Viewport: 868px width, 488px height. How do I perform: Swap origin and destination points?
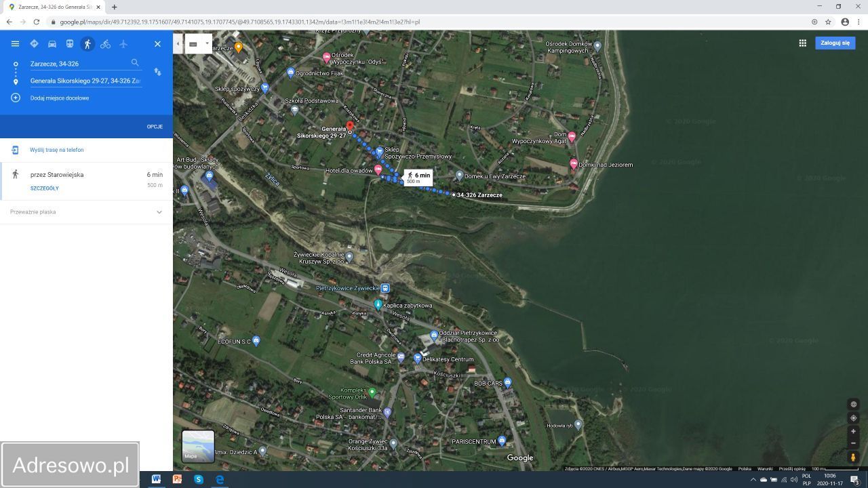pyautogui.click(x=157, y=72)
